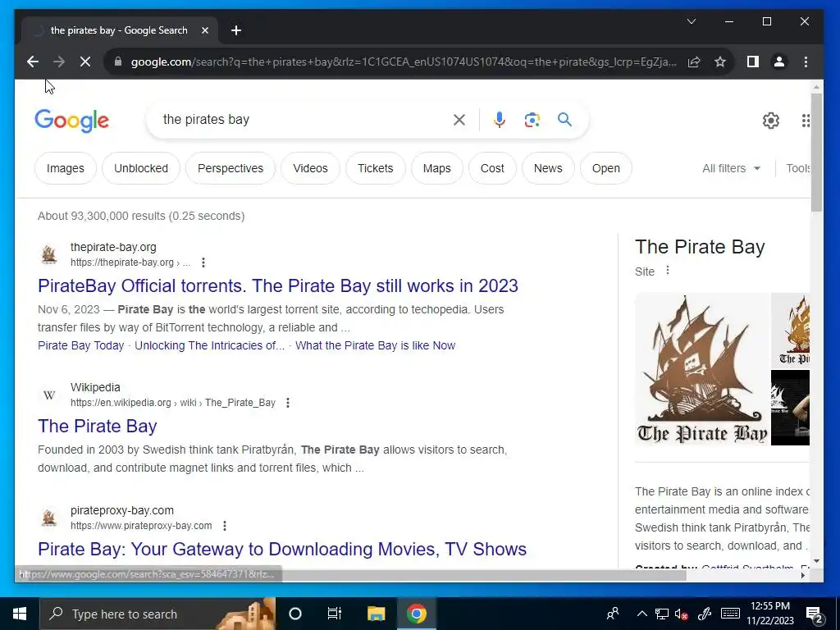The image size is (840, 630).
Task: Click the Google logo
Action: point(72,121)
